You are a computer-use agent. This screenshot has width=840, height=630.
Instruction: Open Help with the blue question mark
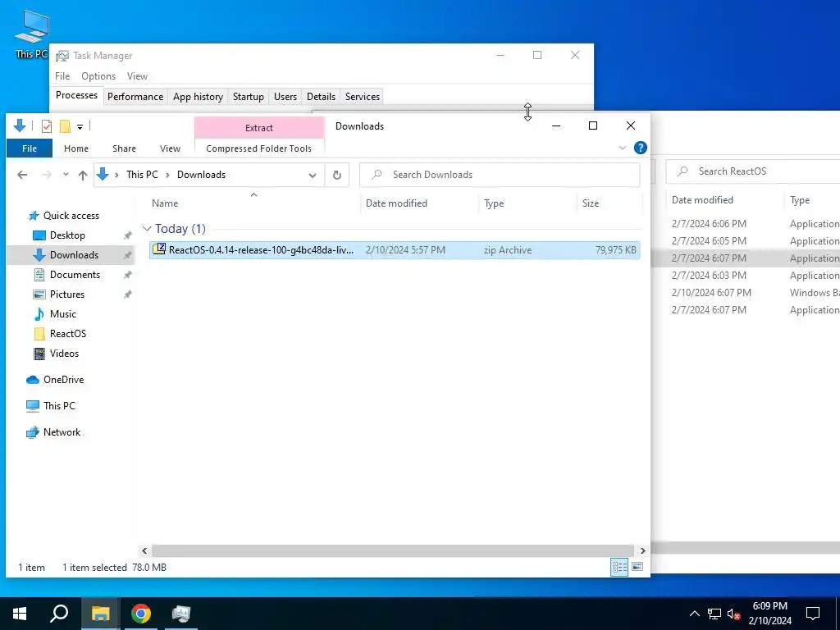coord(640,148)
